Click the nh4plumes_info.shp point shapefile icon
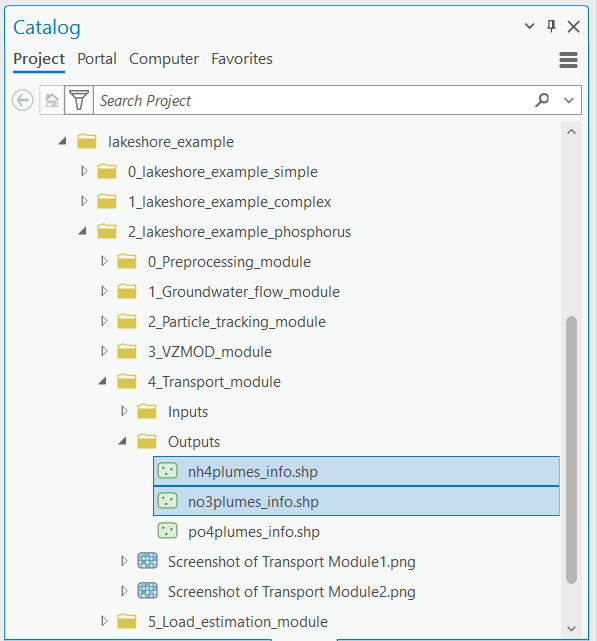This screenshot has width=597, height=641. pos(168,471)
